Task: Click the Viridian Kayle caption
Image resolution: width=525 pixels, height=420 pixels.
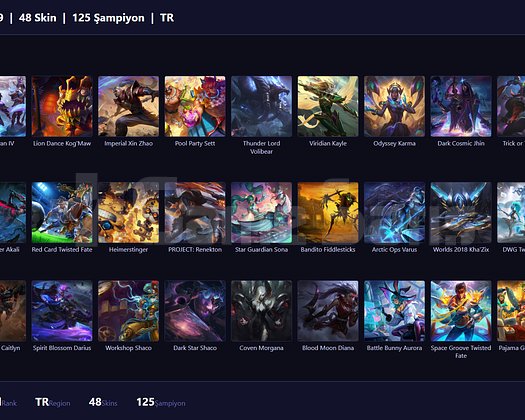Action: [x=328, y=144]
